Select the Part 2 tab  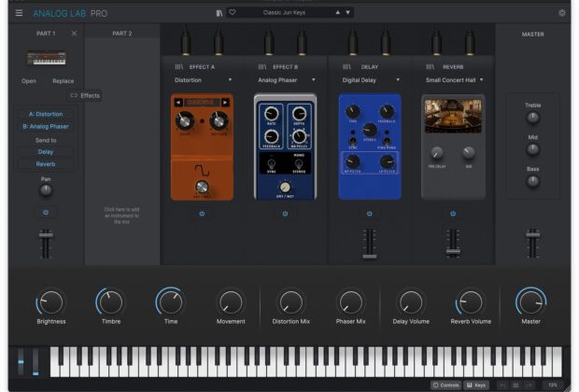click(x=122, y=34)
